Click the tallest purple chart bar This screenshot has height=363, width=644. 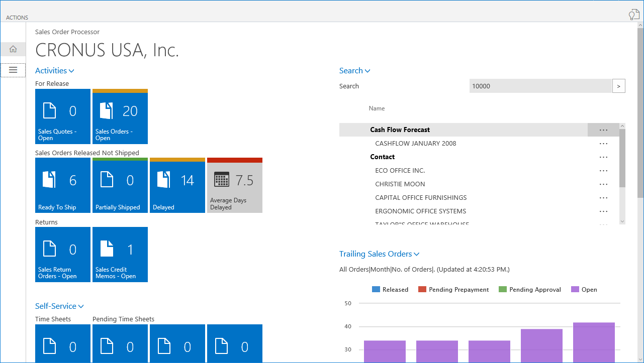pos(594,342)
